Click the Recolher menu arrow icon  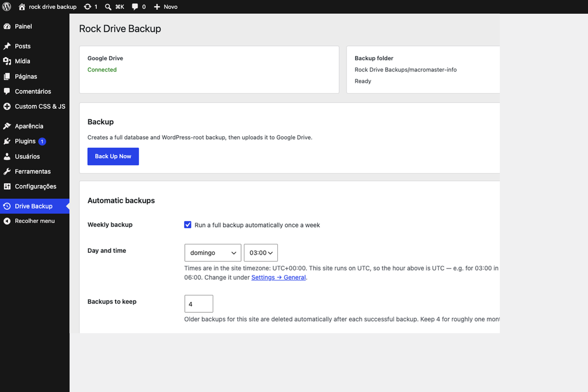[7, 221]
